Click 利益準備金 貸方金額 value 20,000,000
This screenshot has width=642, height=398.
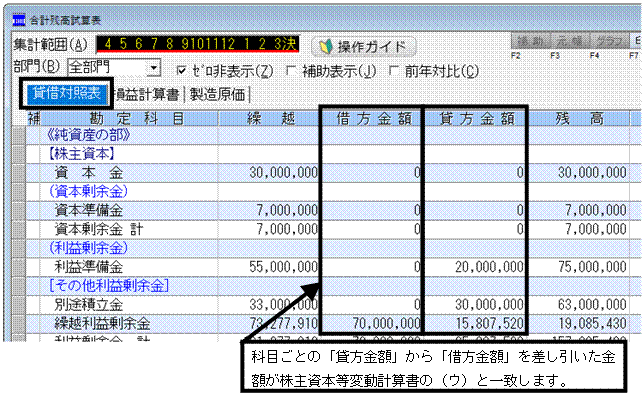coord(489,267)
